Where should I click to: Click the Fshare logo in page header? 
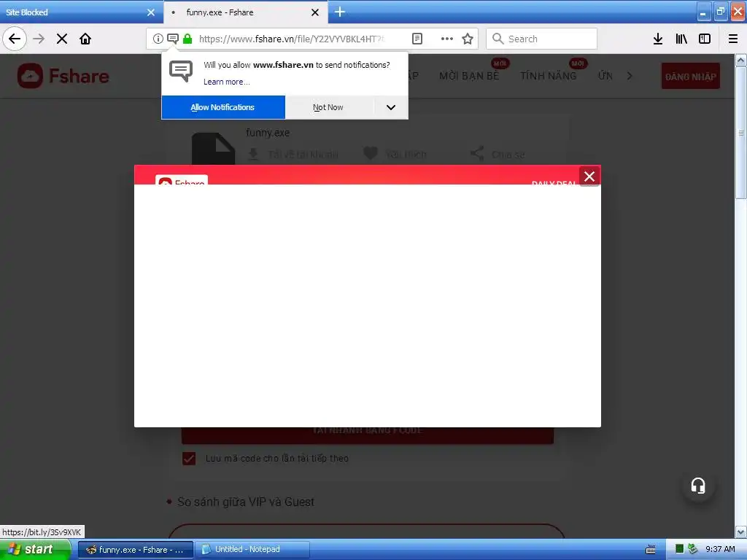tap(63, 76)
